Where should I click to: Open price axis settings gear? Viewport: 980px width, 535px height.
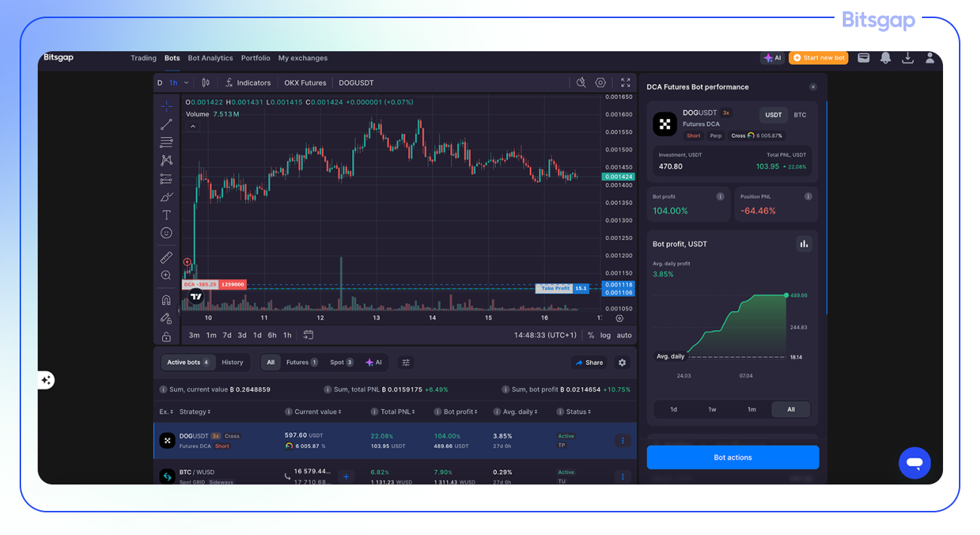620,318
